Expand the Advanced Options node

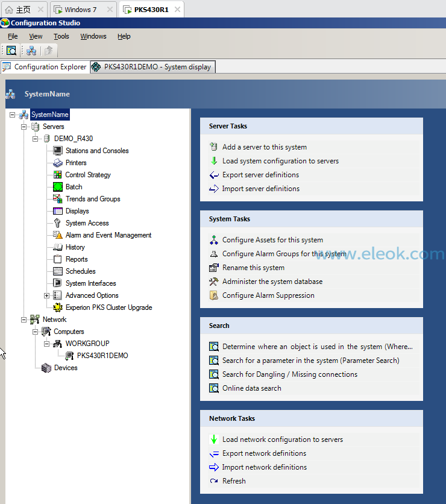(x=47, y=295)
